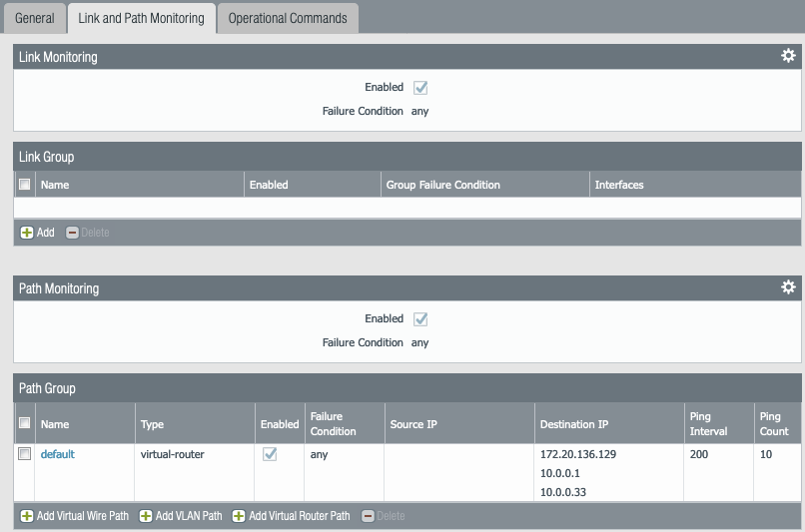
Task: Click the Add Virtual Wire Path plus icon
Action: click(27, 516)
